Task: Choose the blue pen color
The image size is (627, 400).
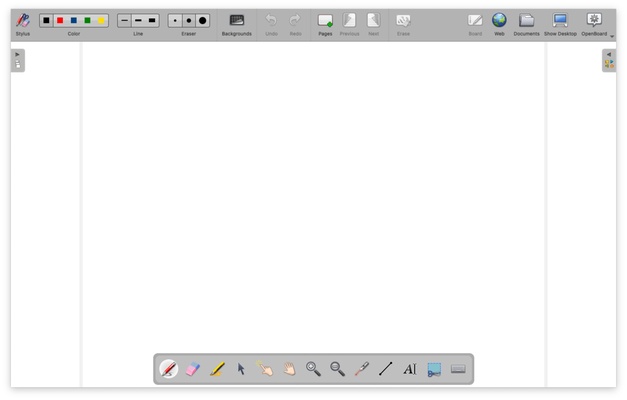Action: (x=74, y=20)
